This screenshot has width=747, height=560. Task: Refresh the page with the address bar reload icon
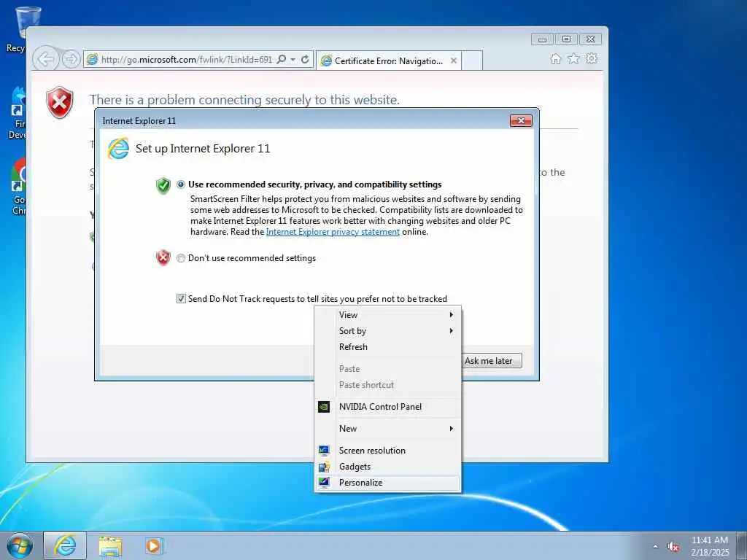pos(305,60)
